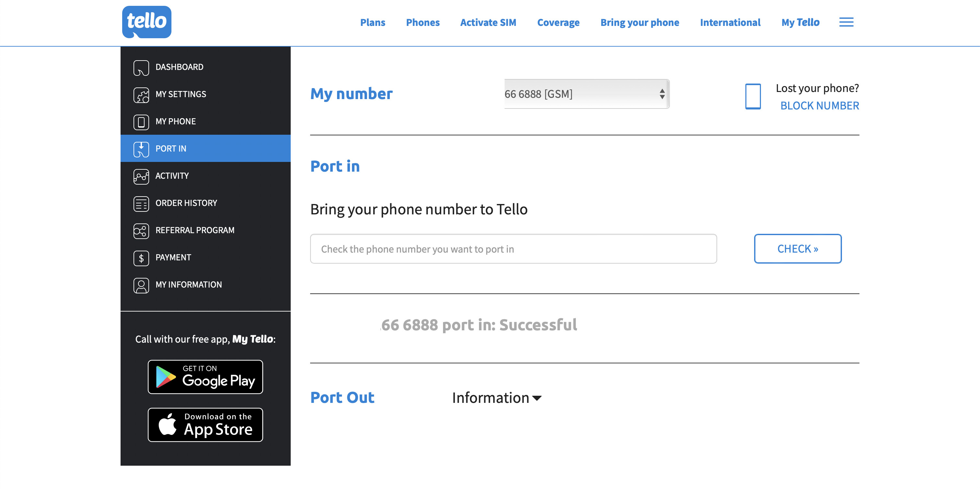
Task: Open the Order History list icon
Action: pyautogui.click(x=141, y=203)
